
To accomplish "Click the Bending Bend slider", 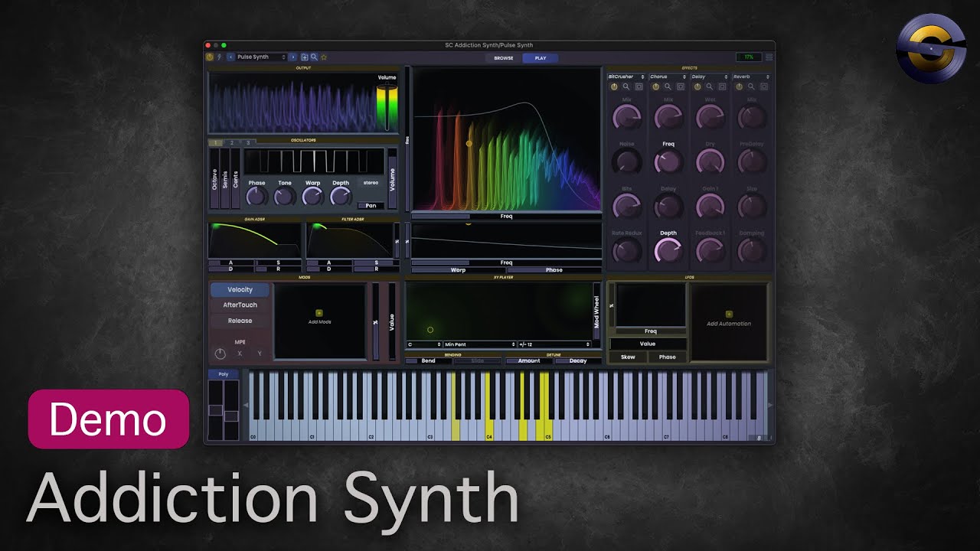I will click(428, 360).
